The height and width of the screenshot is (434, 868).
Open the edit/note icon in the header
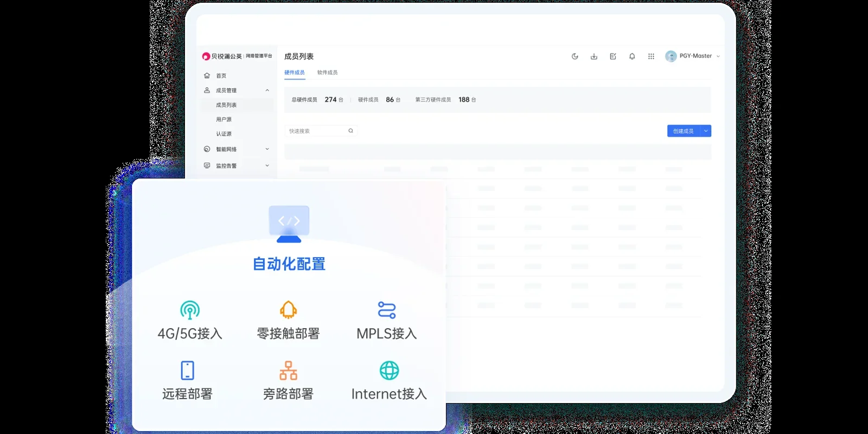pyautogui.click(x=613, y=56)
